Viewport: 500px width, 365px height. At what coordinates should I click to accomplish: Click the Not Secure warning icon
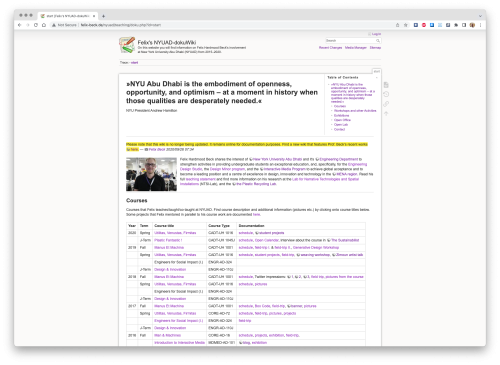[x=53, y=25]
